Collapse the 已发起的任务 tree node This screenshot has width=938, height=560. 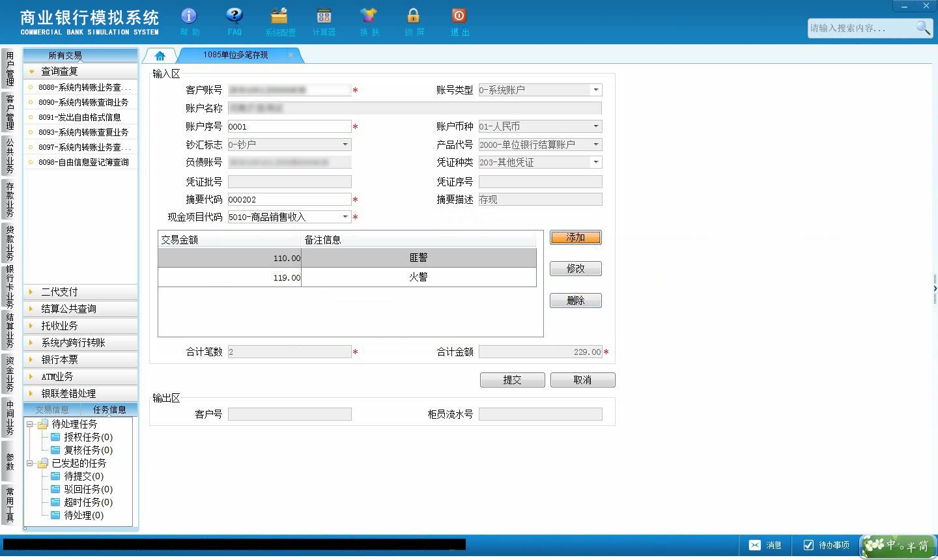(30, 463)
